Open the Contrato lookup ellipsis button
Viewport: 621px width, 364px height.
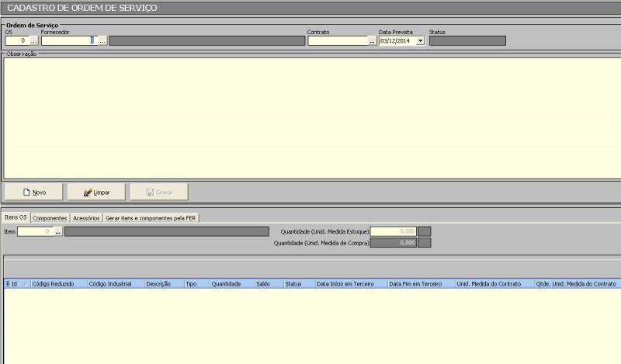point(372,41)
